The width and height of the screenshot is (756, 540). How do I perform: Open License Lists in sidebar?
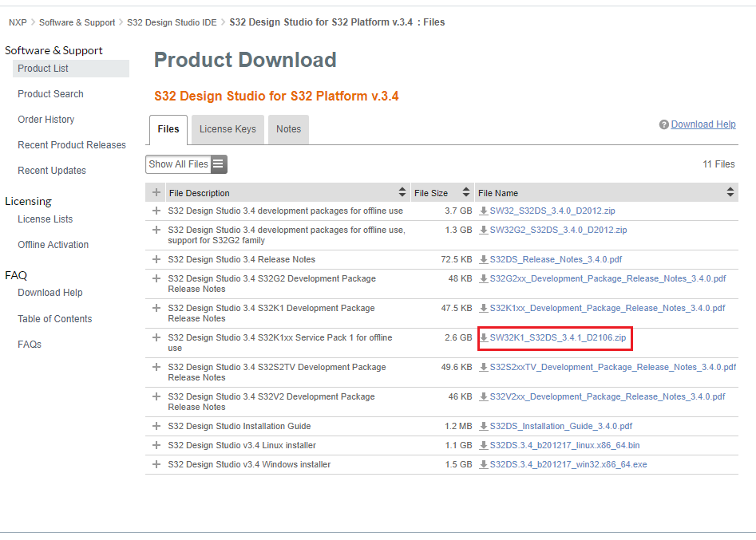point(46,219)
